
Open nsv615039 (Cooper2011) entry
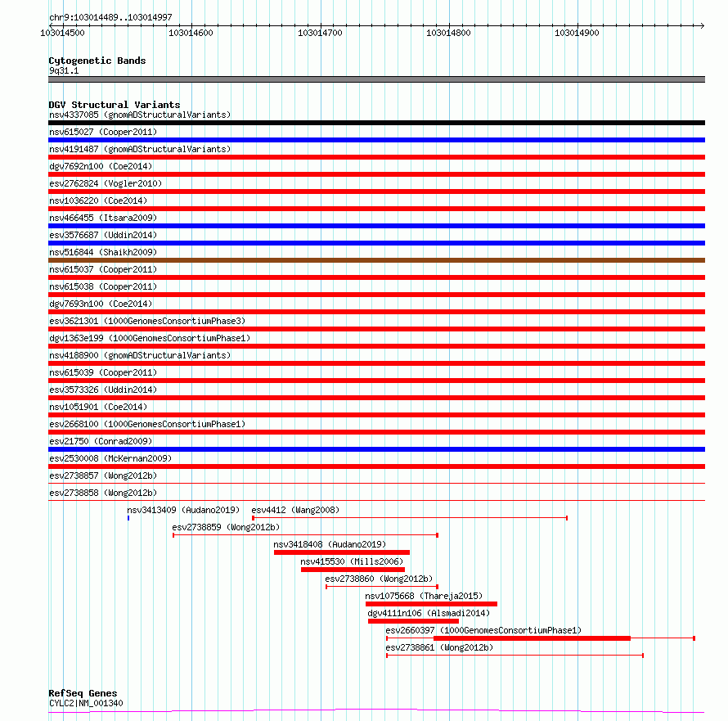click(x=103, y=372)
